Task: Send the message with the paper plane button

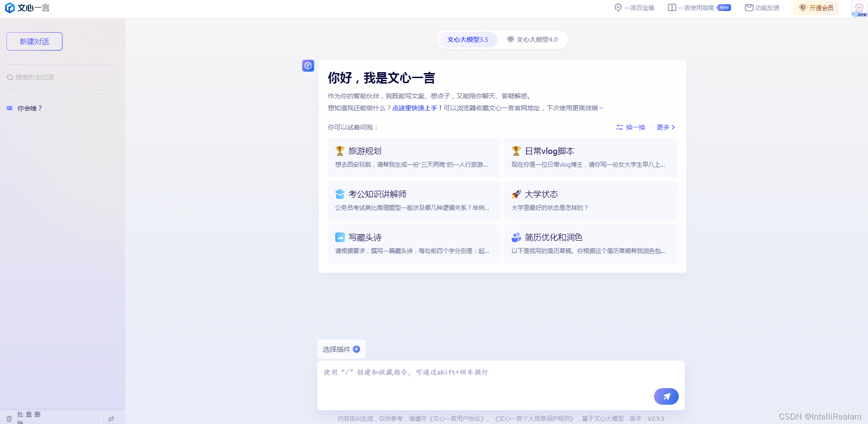Action: click(x=666, y=396)
